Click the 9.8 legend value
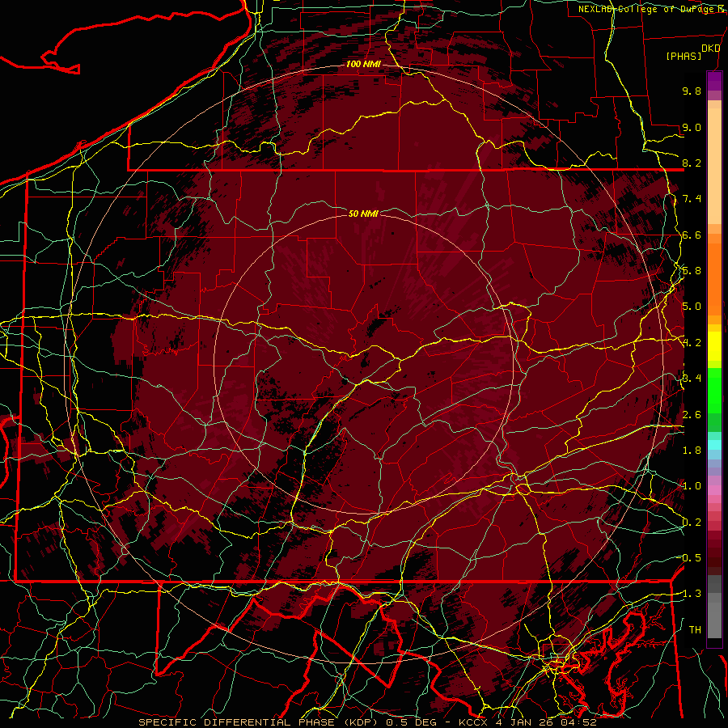Image resolution: width=728 pixels, height=728 pixels. (x=692, y=91)
